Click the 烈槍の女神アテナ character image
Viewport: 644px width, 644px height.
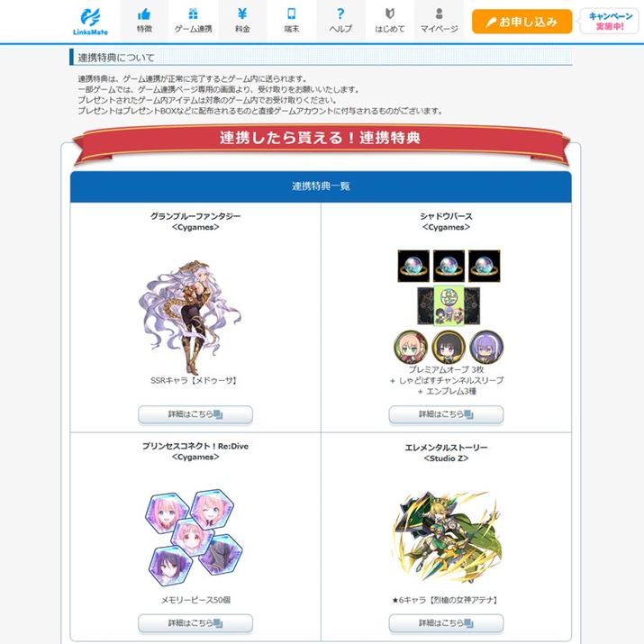(447, 537)
